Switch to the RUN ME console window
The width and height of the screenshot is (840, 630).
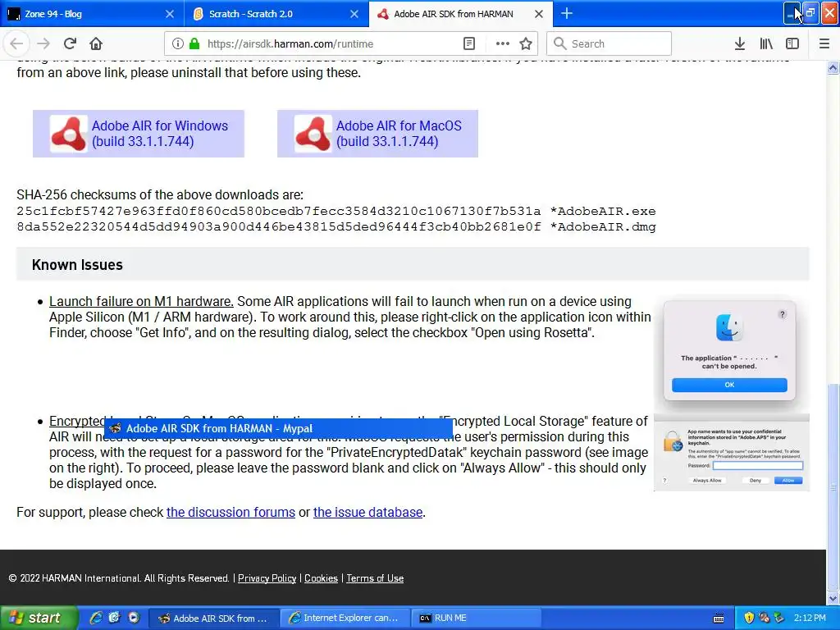(476, 619)
